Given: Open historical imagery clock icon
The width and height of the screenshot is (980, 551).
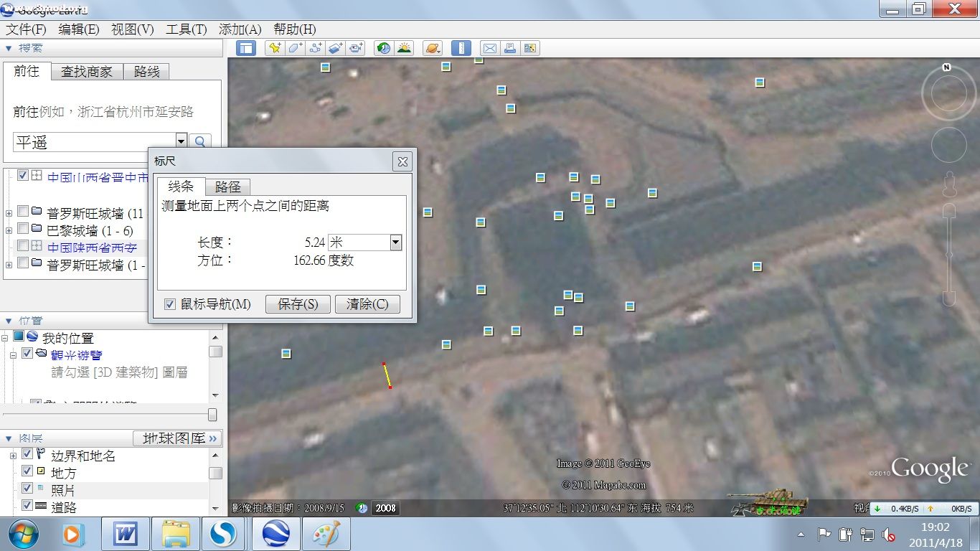Looking at the screenshot, I should pos(384,48).
